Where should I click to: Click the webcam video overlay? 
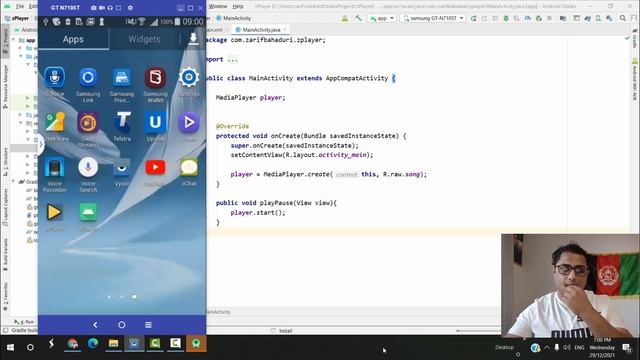[570, 285]
